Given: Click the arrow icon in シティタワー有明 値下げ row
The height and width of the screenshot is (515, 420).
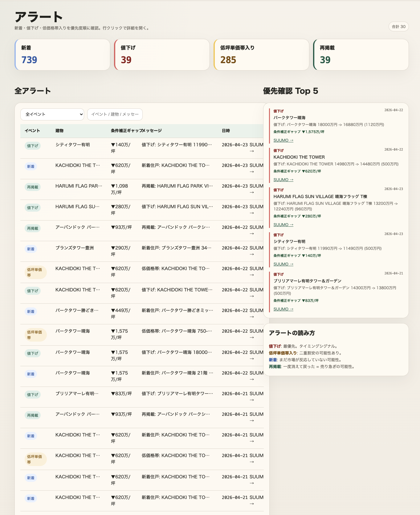Looking at the screenshot, I should 252,151.
